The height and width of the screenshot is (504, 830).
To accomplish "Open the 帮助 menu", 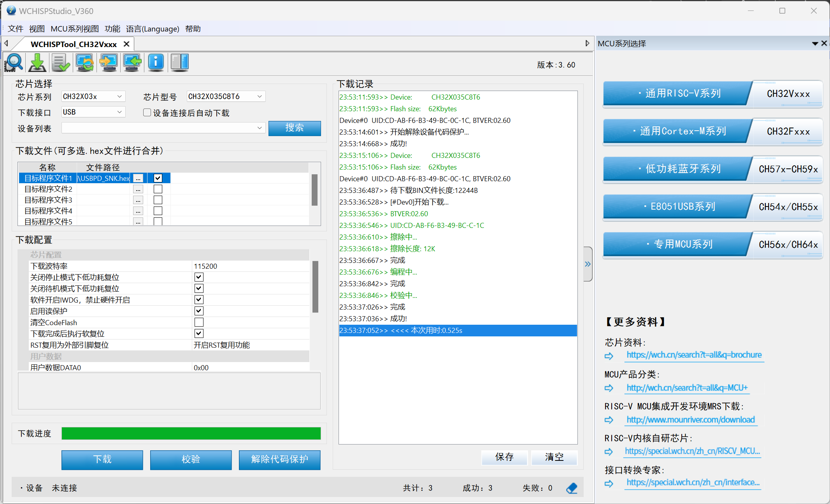I will coord(193,29).
